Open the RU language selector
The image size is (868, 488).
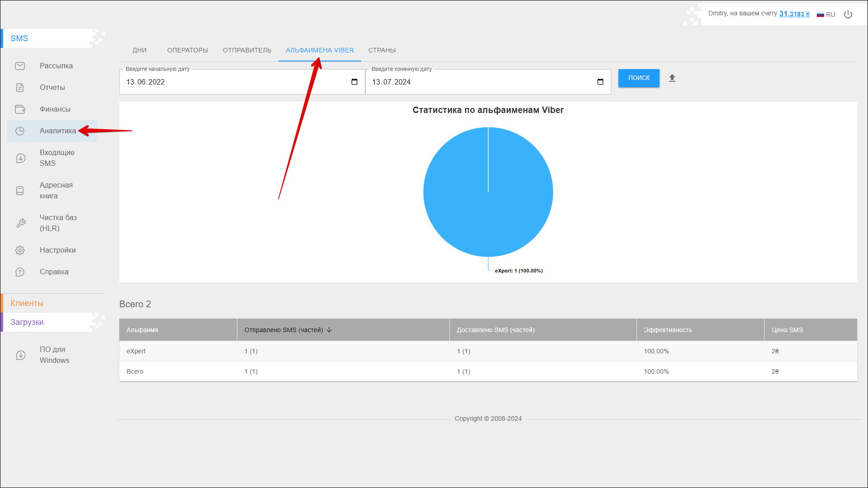[x=826, y=14]
